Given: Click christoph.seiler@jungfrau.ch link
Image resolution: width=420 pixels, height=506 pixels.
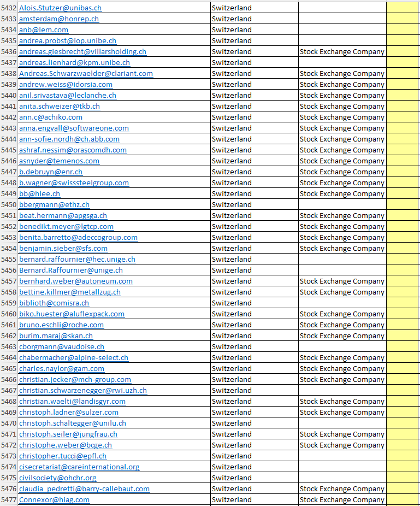Looking at the screenshot, I should pyautogui.click(x=68, y=434).
